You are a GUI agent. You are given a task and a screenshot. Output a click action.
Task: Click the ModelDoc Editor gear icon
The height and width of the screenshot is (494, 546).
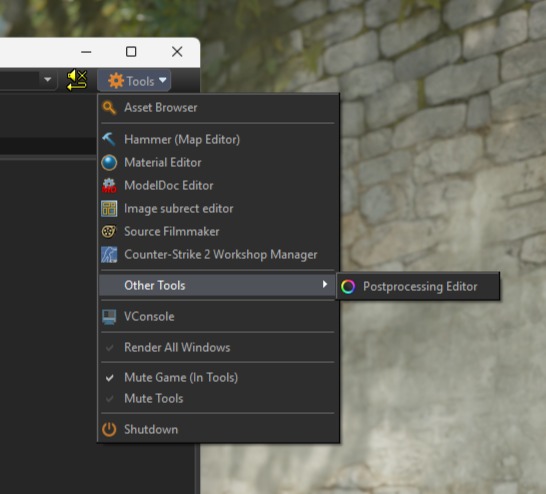[109, 186]
